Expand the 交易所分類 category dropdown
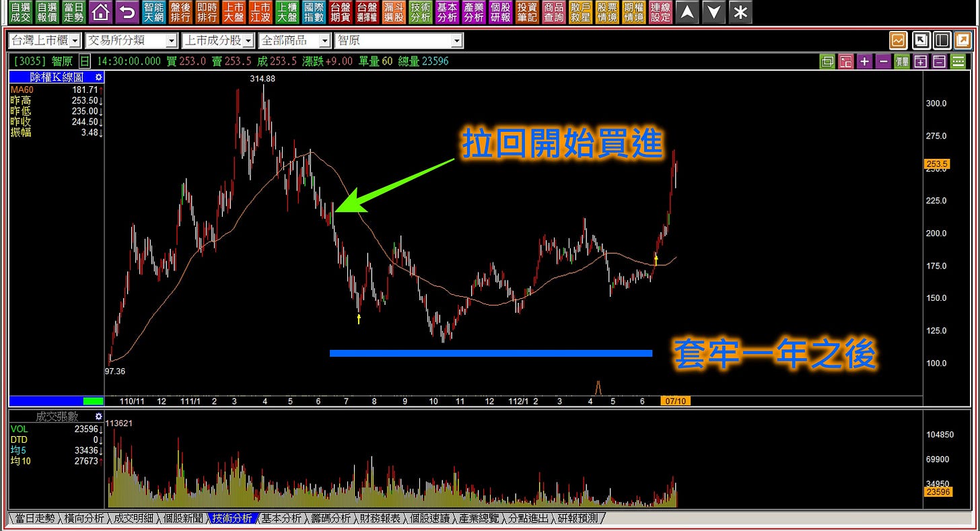The width and height of the screenshot is (980, 531). pyautogui.click(x=172, y=41)
